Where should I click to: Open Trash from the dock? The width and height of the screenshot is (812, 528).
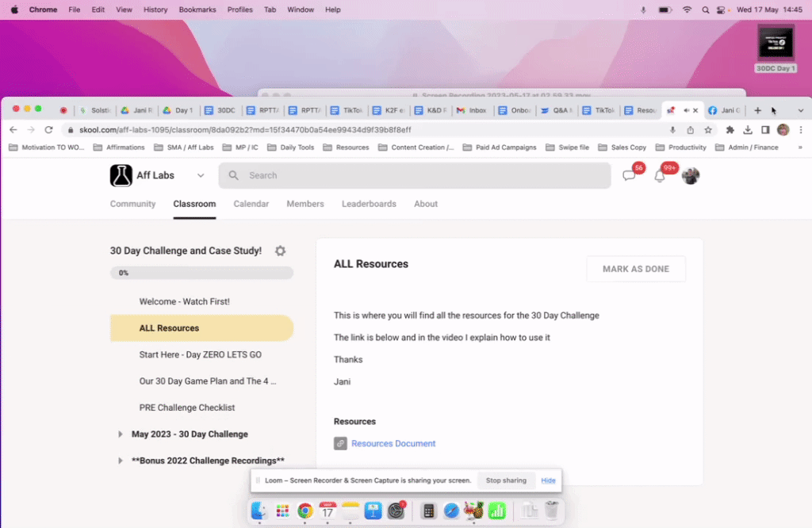(x=552, y=511)
